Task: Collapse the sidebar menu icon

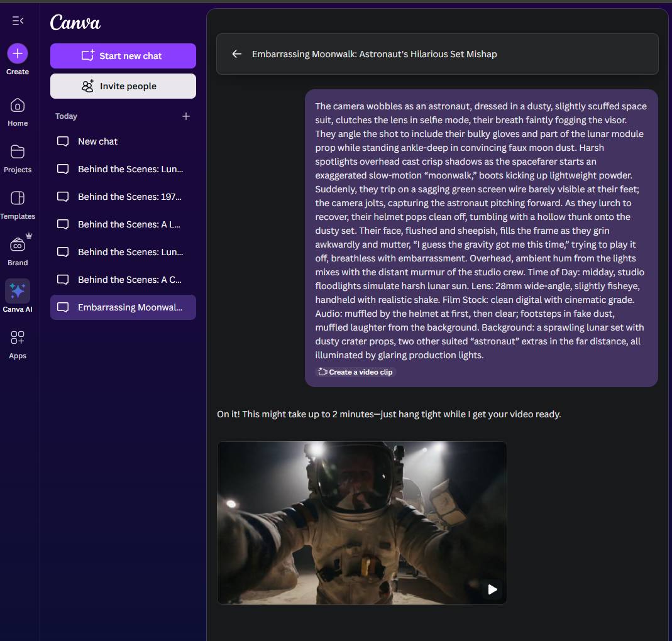Action: 18,21
